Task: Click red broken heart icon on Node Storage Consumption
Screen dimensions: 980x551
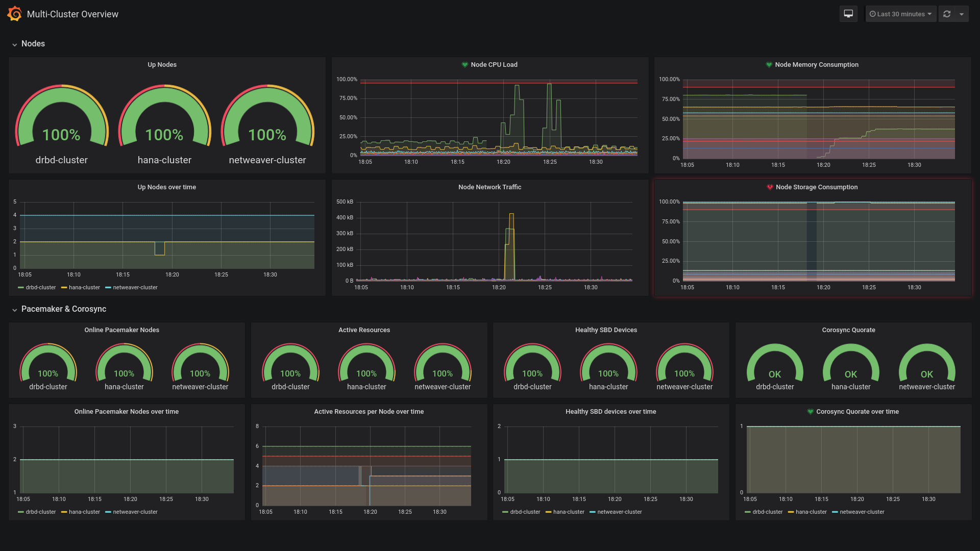Action: 770,187
